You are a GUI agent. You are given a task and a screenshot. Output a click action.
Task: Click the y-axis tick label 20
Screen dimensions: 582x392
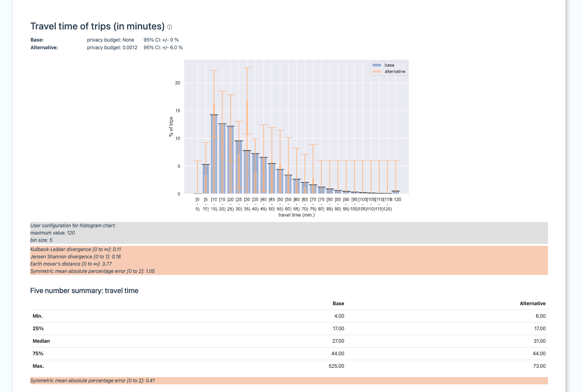pyautogui.click(x=178, y=83)
